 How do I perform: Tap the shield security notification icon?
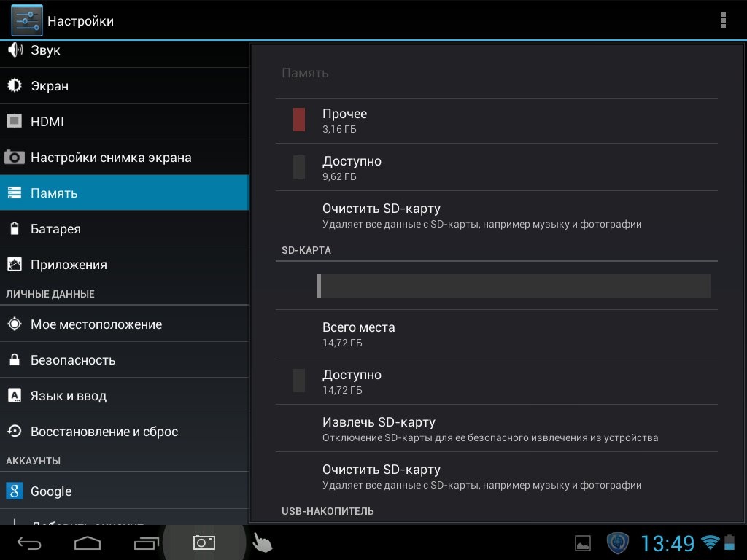[x=618, y=543]
